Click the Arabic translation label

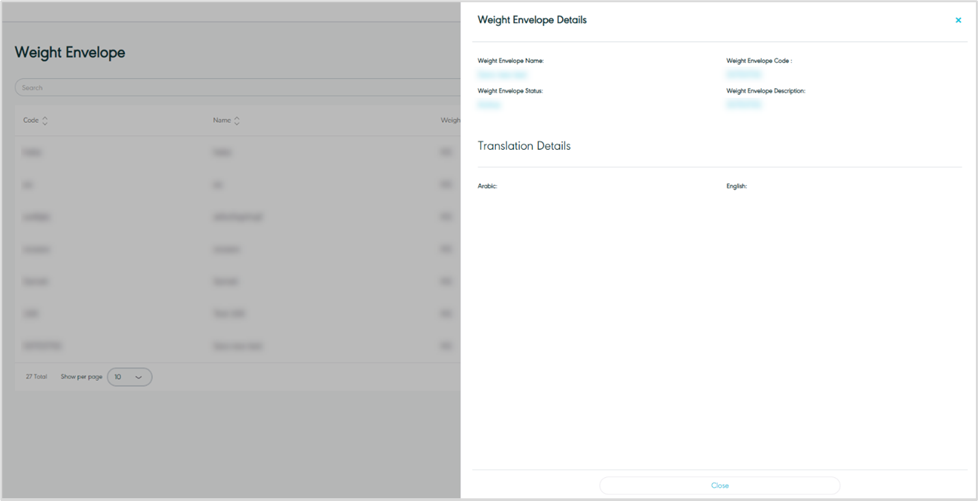[x=487, y=186]
